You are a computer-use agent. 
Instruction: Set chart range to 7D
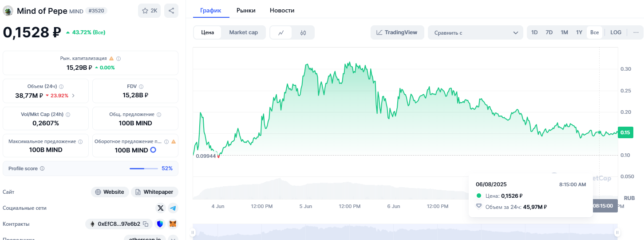(x=549, y=32)
